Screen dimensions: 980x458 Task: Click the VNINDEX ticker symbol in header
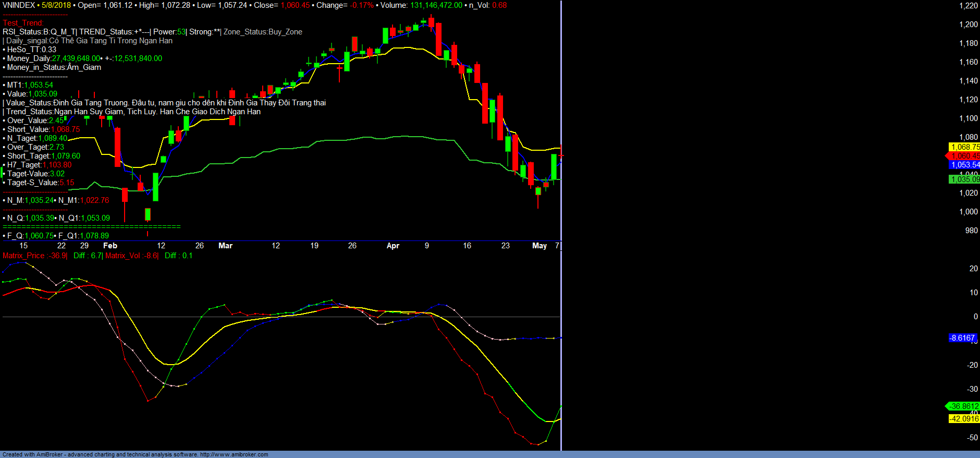pyautogui.click(x=19, y=5)
